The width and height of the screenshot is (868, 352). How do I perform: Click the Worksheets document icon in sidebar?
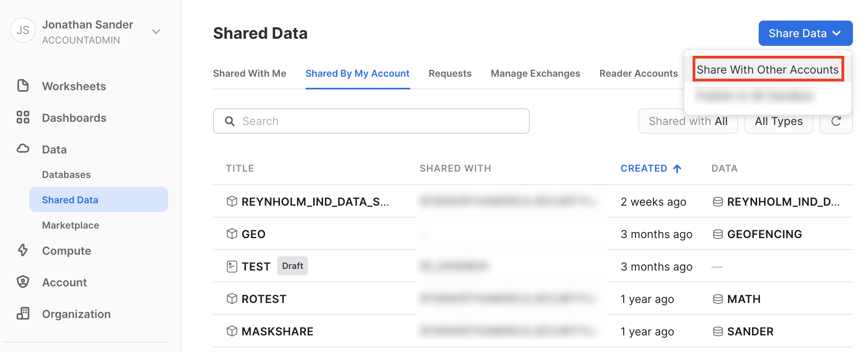pyautogui.click(x=23, y=86)
